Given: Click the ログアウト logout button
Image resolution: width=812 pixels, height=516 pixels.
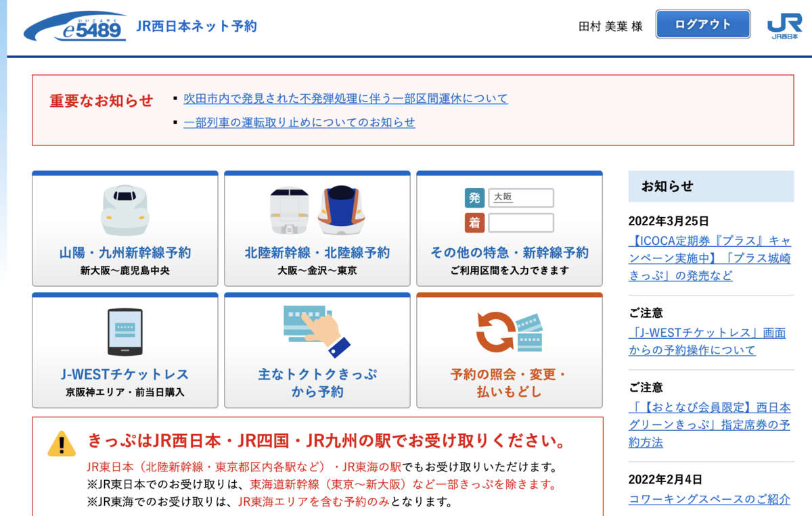Looking at the screenshot, I should click(703, 24).
